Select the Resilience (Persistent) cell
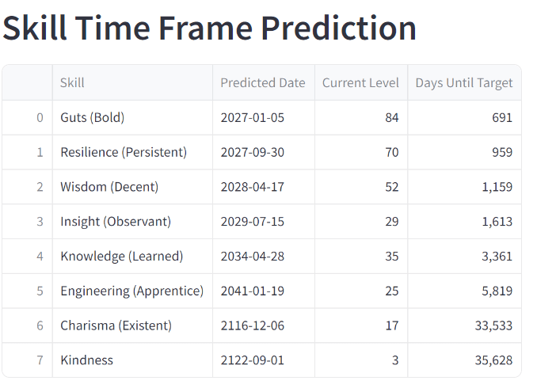 (132, 152)
